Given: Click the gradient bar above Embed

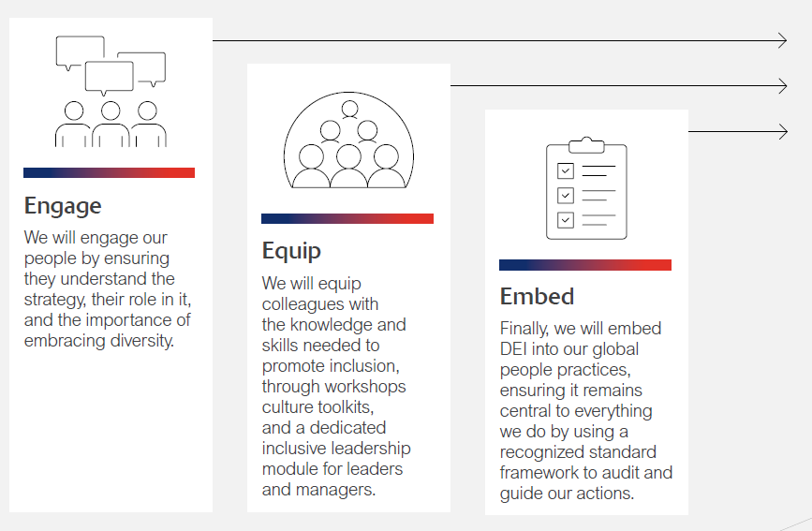Looking at the screenshot, I should pos(584,265).
